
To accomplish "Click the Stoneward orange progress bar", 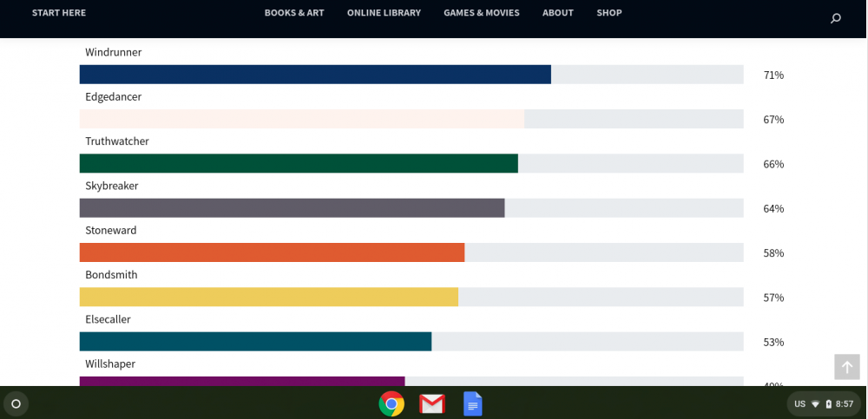I will [x=272, y=252].
